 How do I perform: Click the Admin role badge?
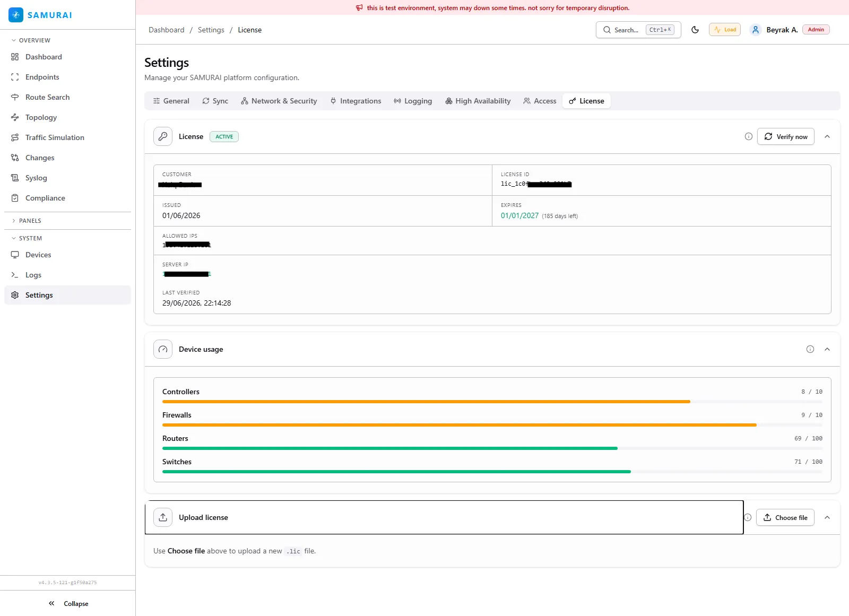click(816, 30)
